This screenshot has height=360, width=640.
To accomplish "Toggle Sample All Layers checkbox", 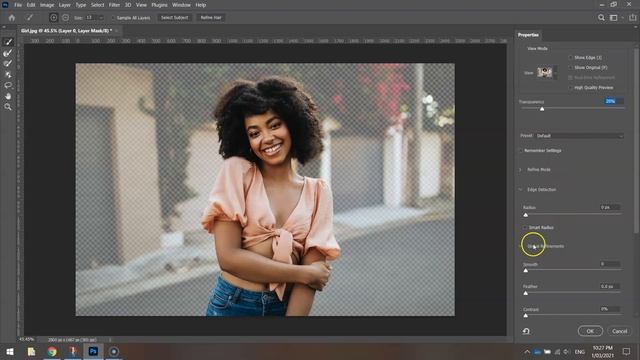I will [113, 18].
